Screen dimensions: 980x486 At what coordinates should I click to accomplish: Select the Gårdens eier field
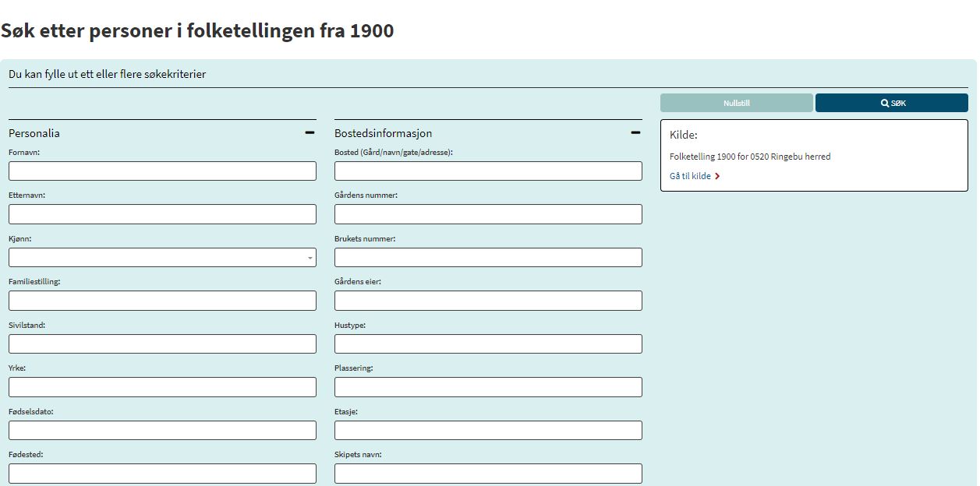point(488,301)
